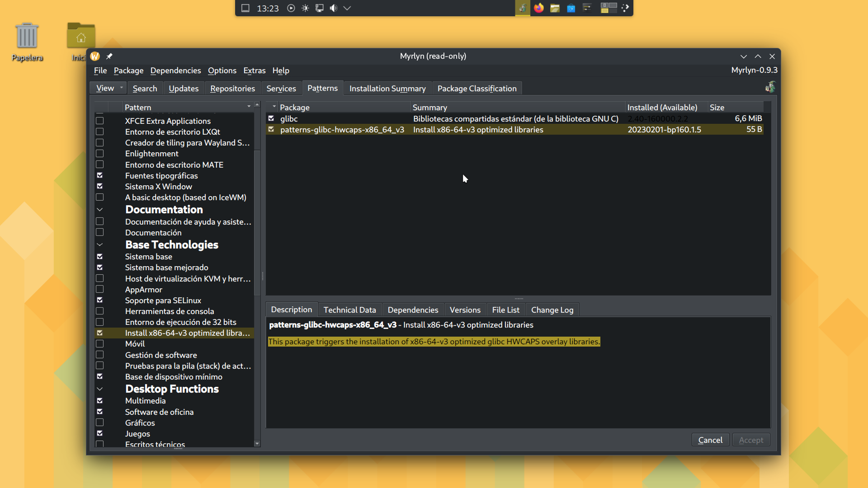Sort packages by Summary column header

518,107
